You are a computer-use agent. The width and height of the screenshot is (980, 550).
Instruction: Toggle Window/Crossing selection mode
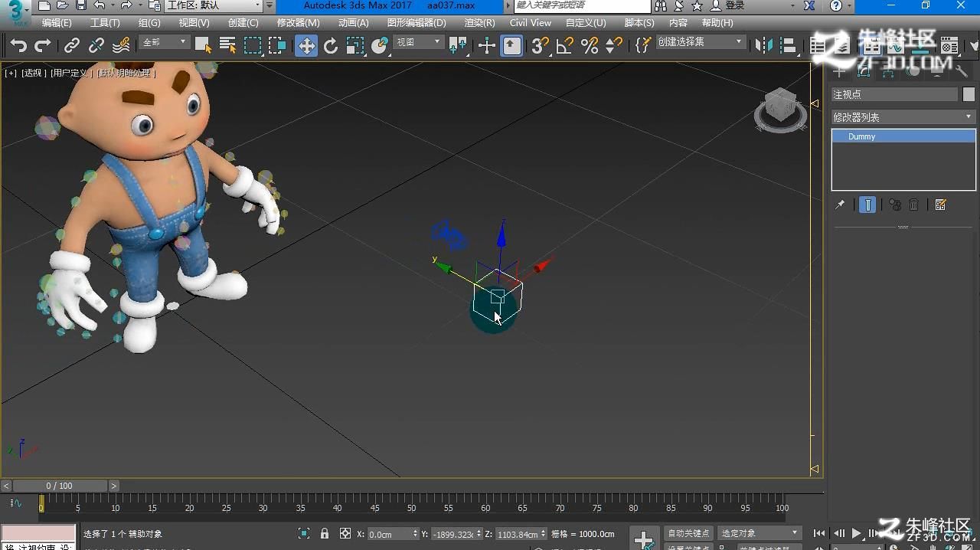click(277, 46)
